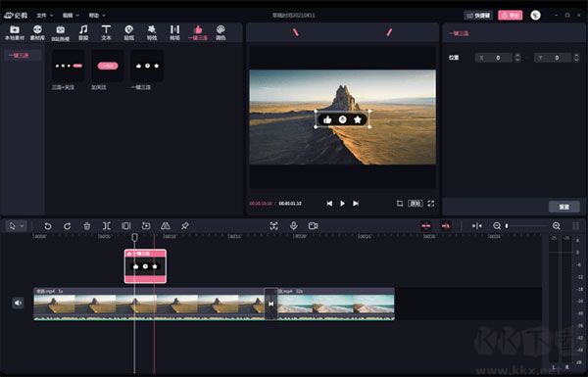Image resolution: width=588 pixels, height=377 pixels.
Task: Click the pink export button
Action: click(510, 15)
